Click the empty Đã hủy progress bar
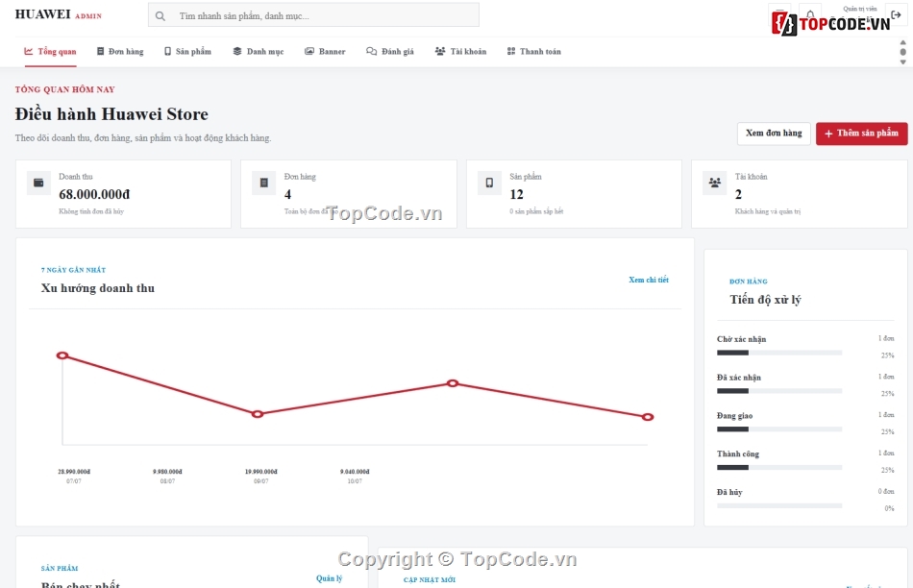This screenshot has width=913, height=588. point(779,506)
